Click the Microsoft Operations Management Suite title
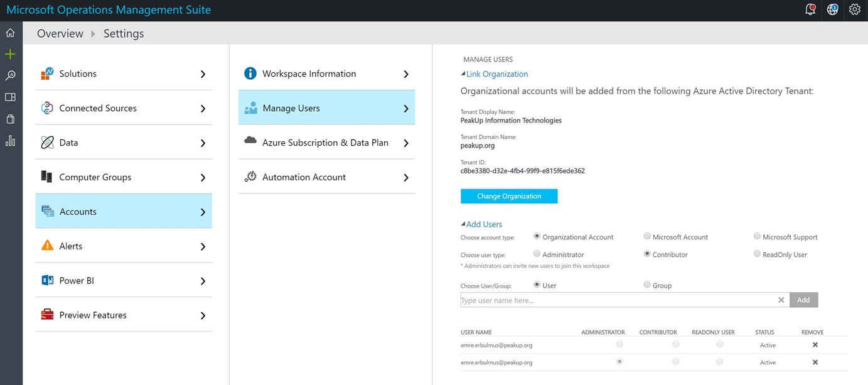This screenshot has height=385, width=868. [109, 10]
